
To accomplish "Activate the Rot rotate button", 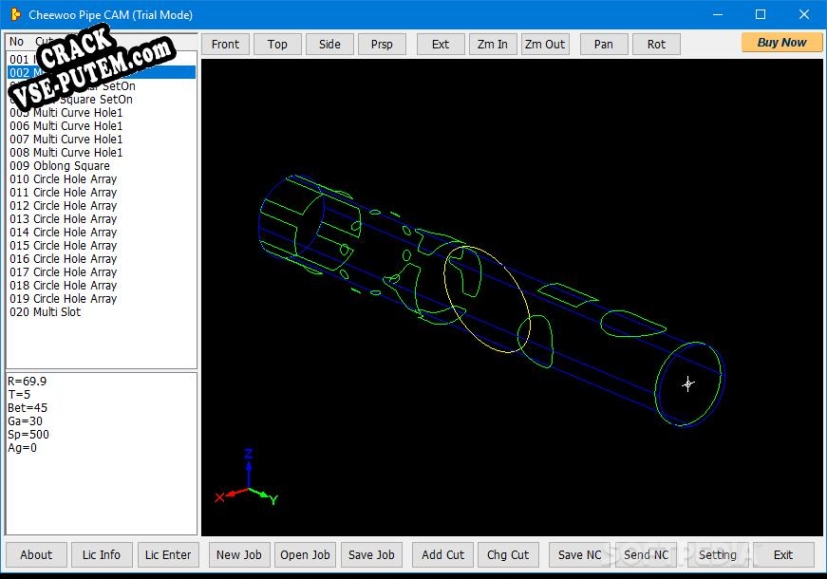I will point(656,44).
